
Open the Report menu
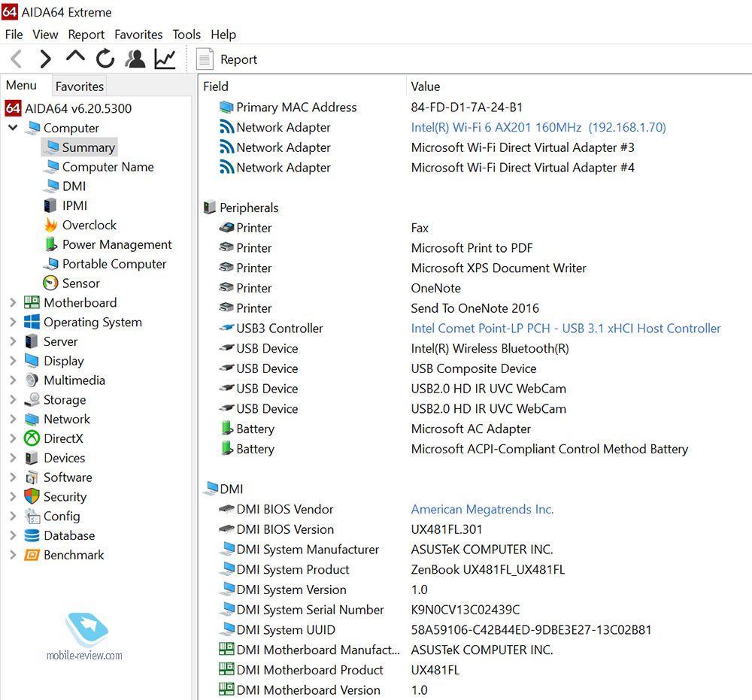(86, 35)
